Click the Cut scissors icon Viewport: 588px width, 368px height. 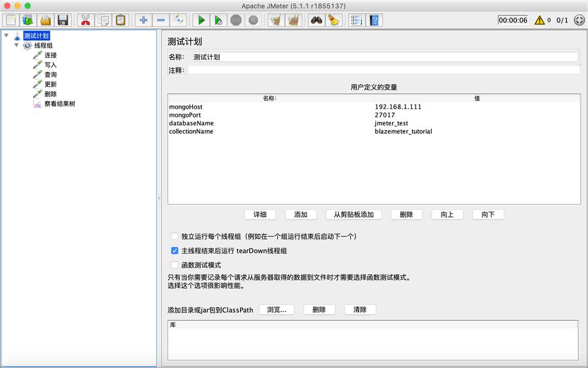click(86, 20)
